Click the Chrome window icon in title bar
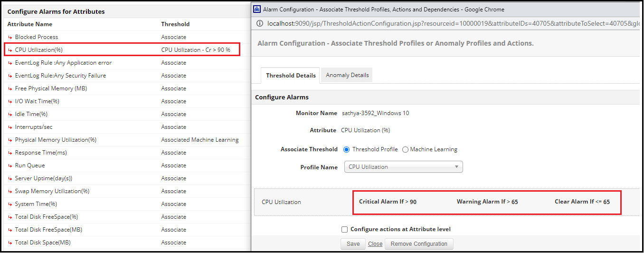The height and width of the screenshot is (253, 644). coord(257,10)
